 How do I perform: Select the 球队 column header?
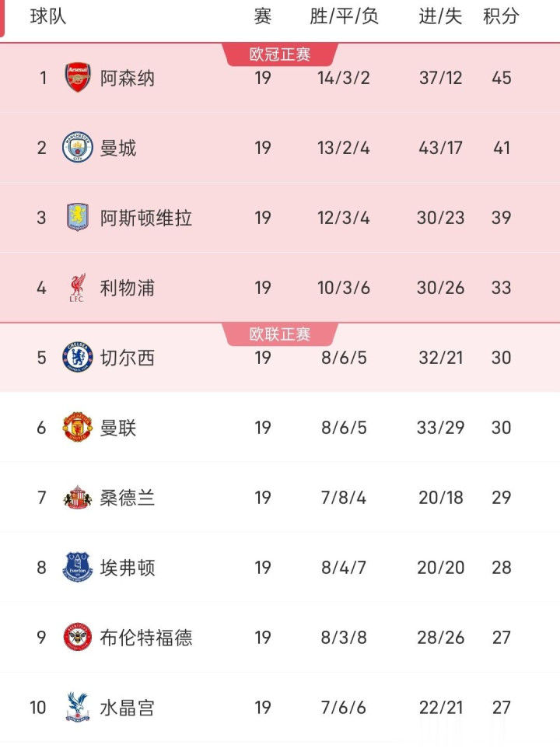click(48, 16)
